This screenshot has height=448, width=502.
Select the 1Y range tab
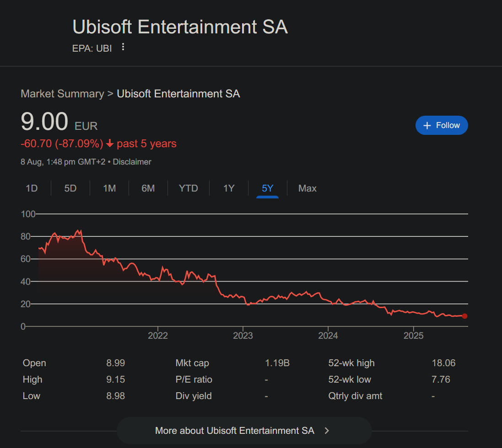point(229,188)
